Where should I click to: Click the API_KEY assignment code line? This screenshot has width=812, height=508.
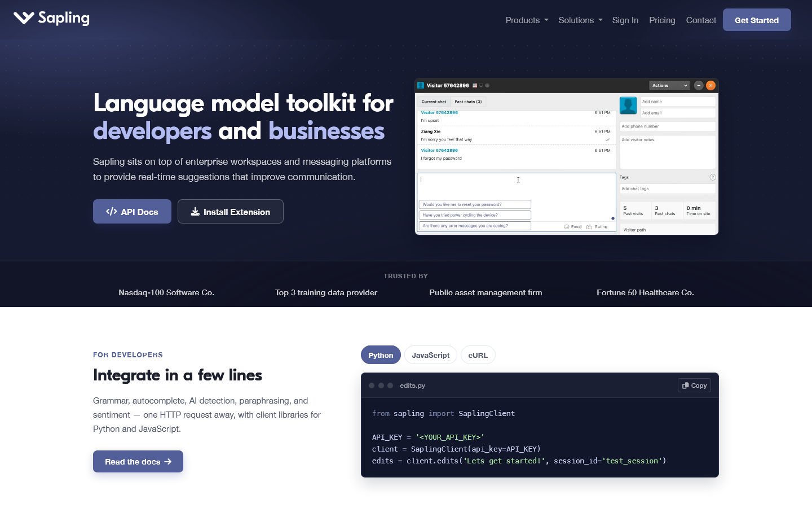(428, 437)
